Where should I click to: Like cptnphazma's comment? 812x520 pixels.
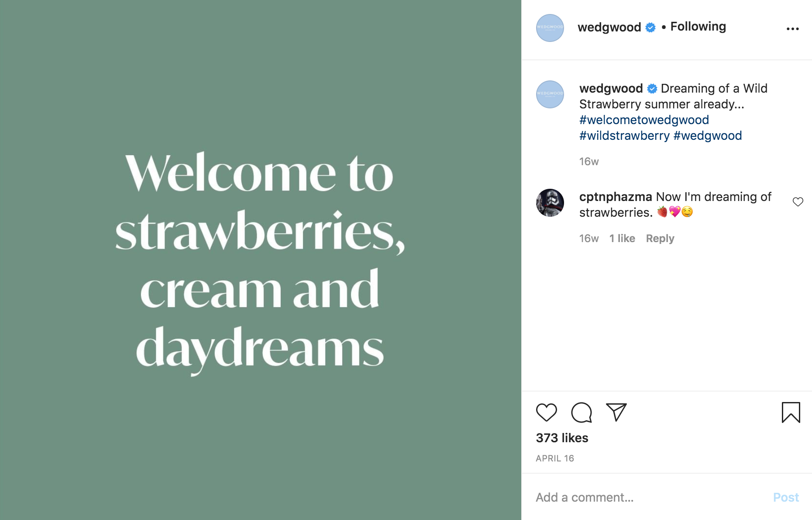798,202
